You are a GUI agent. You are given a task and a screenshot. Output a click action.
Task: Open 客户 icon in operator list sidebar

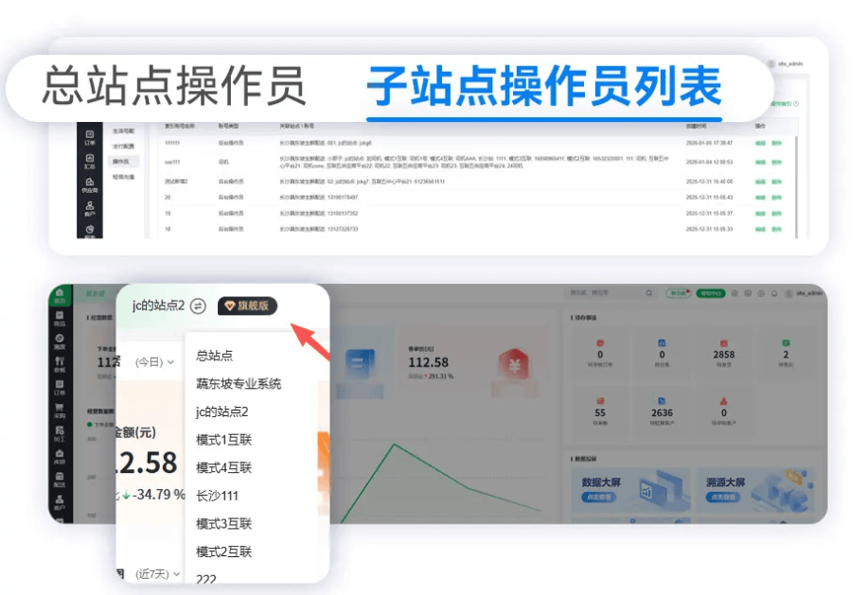pyautogui.click(x=90, y=208)
